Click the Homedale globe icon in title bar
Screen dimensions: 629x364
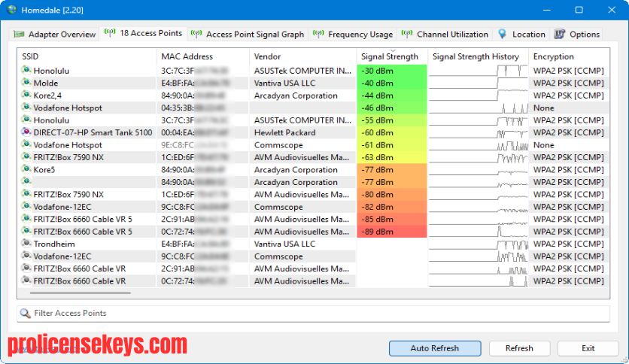(12, 10)
